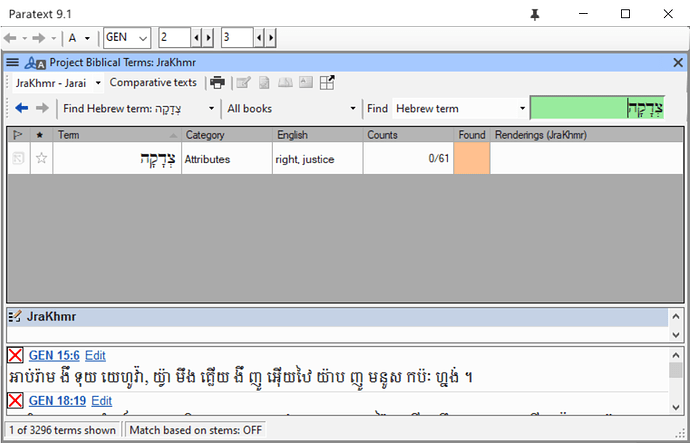The height and width of the screenshot is (443, 690).
Task: Open the GEN book selector
Action: click(127, 38)
